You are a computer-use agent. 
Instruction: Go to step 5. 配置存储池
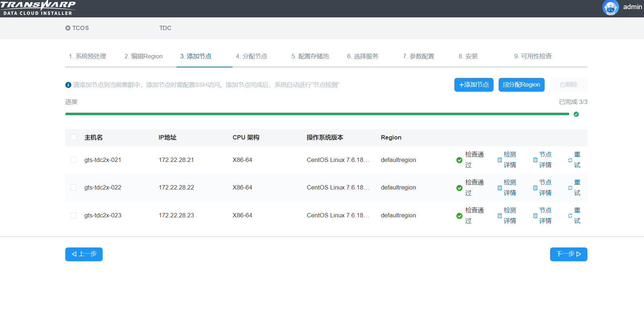tap(310, 56)
